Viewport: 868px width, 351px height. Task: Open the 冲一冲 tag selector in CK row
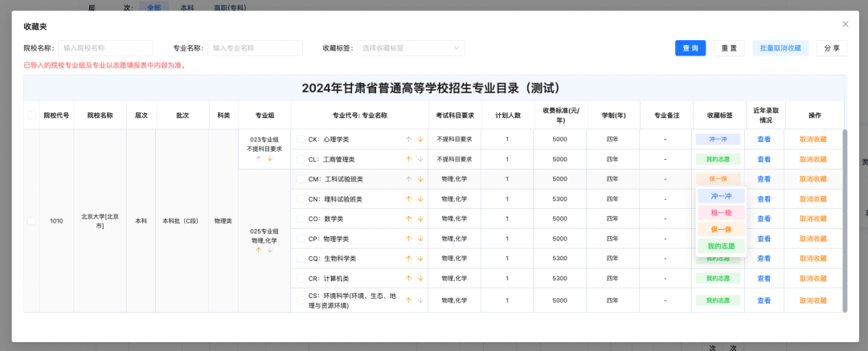coord(718,139)
